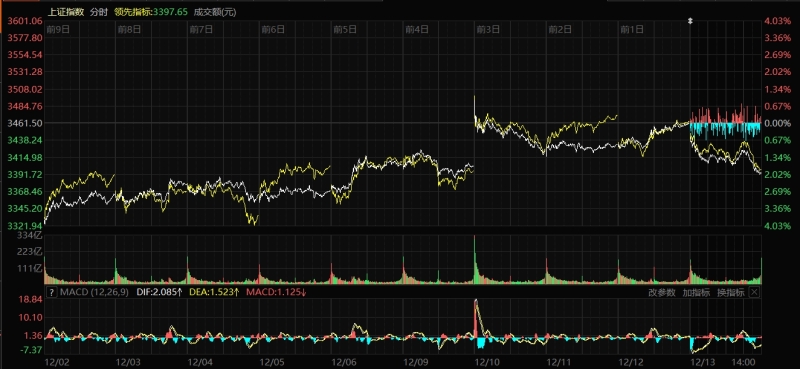Click the 3461.50 baseline price label
This screenshot has height=369, width=800.
pyautogui.click(x=24, y=123)
